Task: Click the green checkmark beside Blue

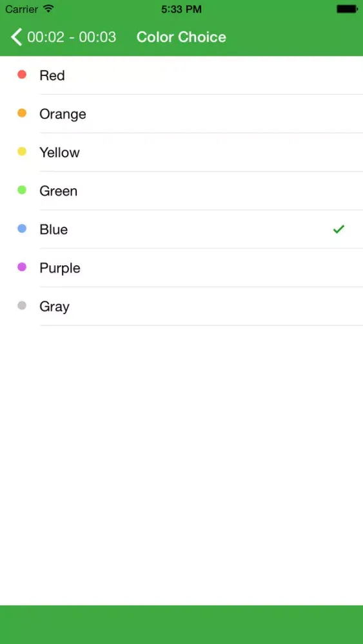Action: [338, 229]
